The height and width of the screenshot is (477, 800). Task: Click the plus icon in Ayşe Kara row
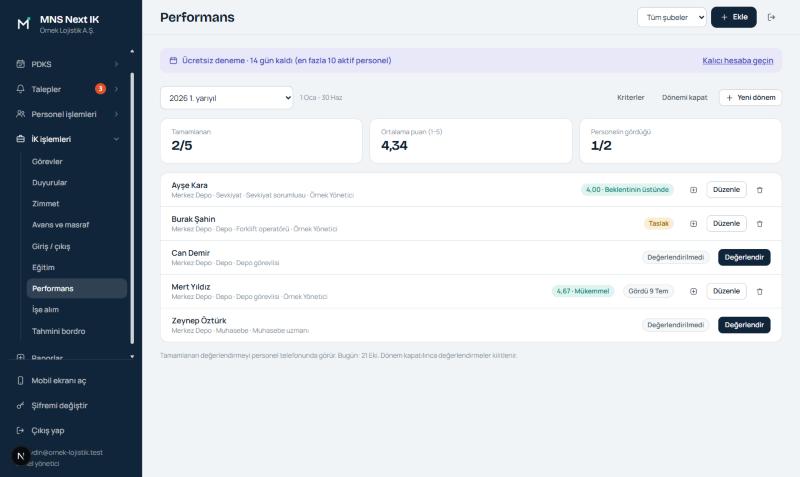(693, 190)
